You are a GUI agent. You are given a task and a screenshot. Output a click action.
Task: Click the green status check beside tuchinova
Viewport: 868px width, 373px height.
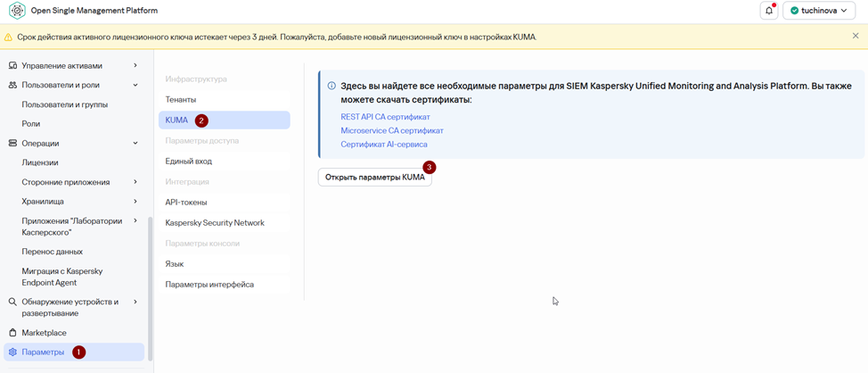pos(794,11)
